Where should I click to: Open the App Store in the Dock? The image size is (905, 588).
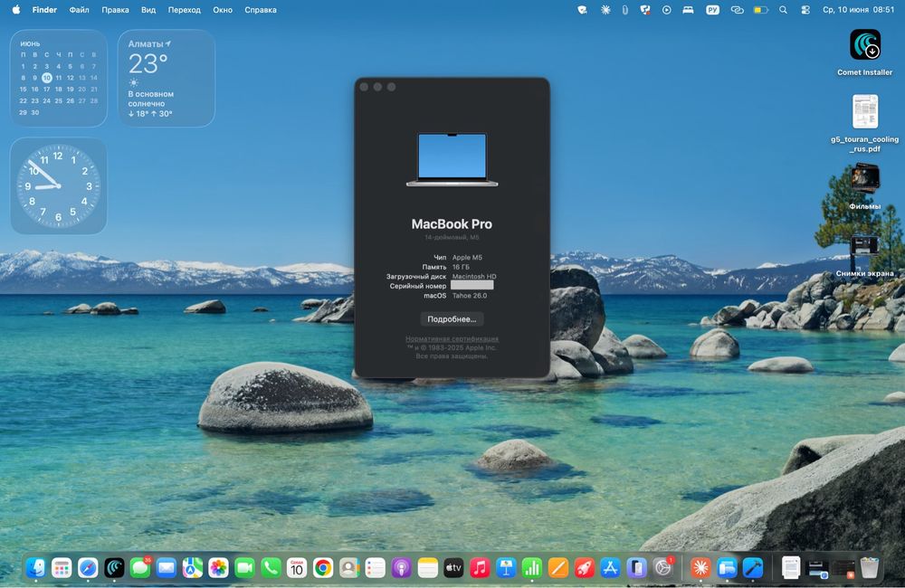point(611,568)
